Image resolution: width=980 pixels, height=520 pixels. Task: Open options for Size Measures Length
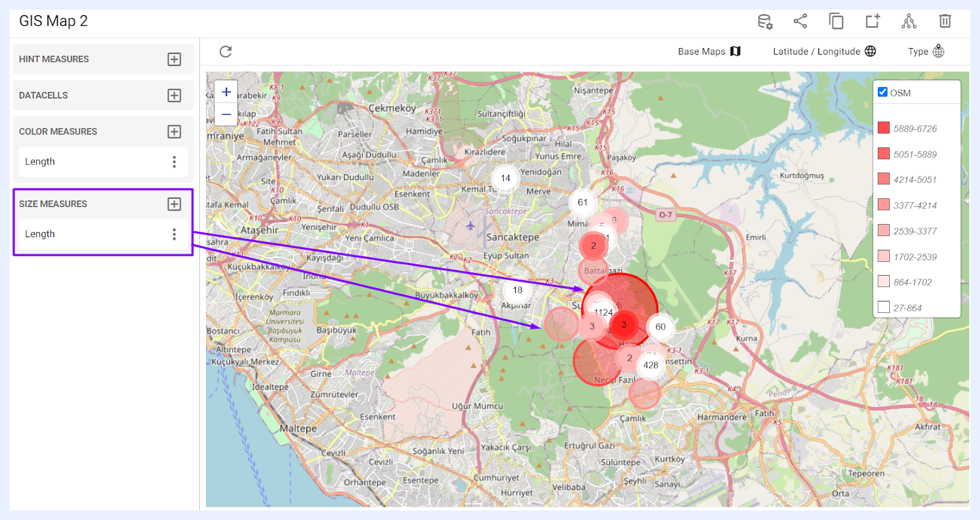174,234
